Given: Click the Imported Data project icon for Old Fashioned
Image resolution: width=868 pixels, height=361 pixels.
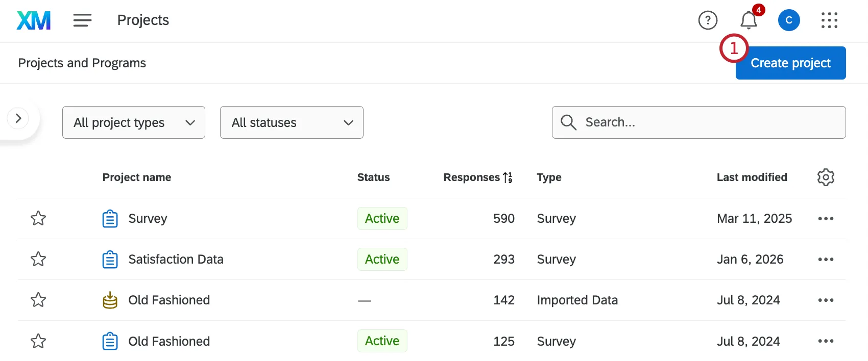Looking at the screenshot, I should tap(110, 300).
